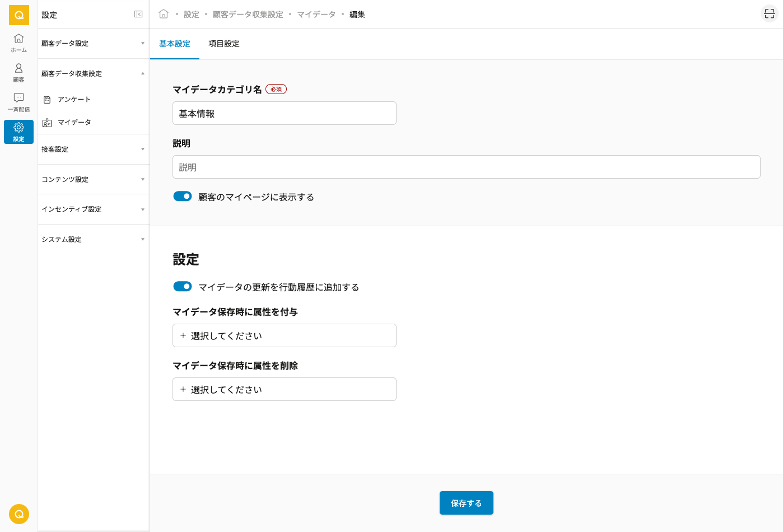
Task: Expand the 顧客データ設定 menu
Action: [x=93, y=43]
